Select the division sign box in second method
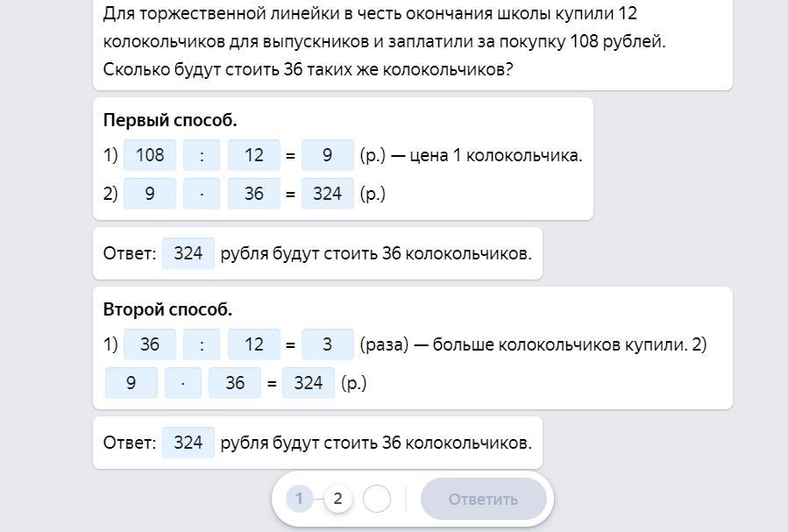The width and height of the screenshot is (788, 532). (202, 344)
